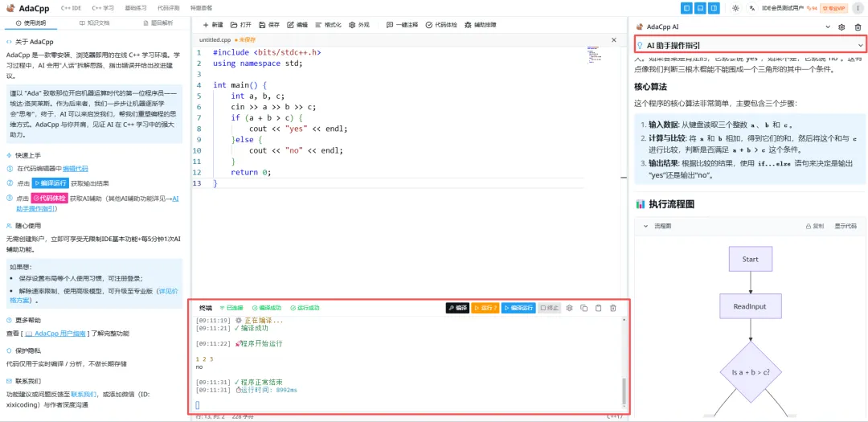868x422 pixels.
Task: Run 代码体检 code check in toolbar
Action: [x=441, y=25]
